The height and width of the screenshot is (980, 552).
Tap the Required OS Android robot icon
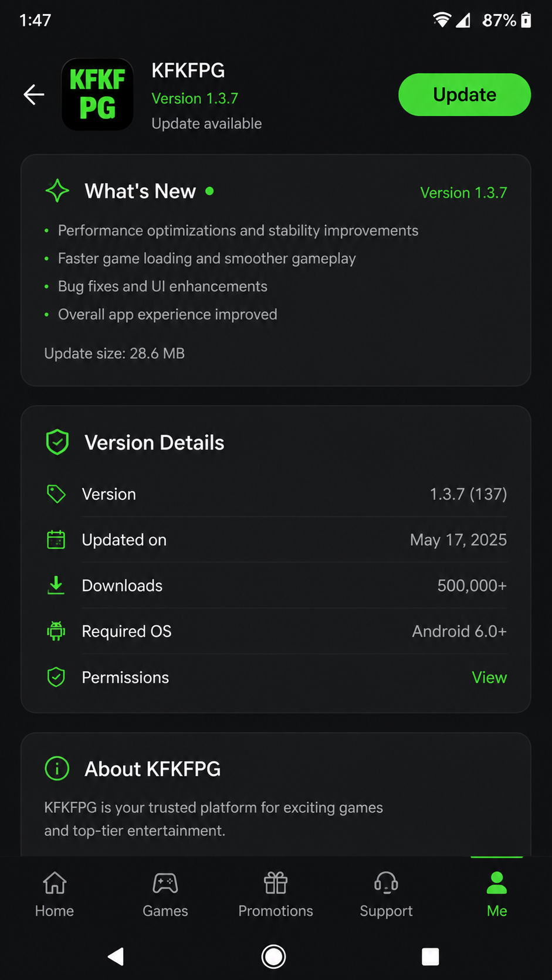pos(56,631)
